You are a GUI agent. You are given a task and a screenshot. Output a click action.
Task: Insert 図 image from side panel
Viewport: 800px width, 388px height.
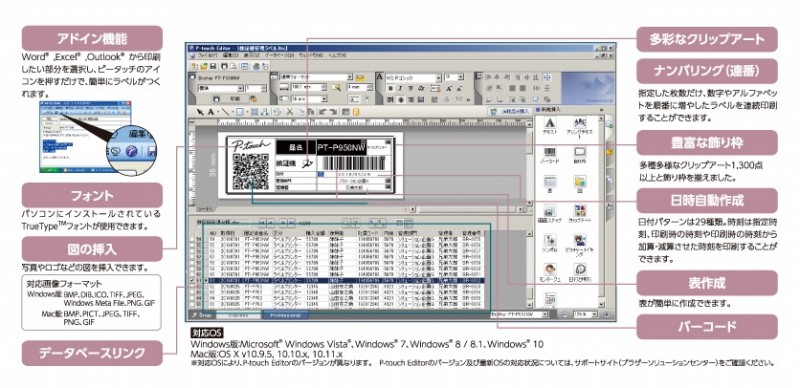(x=580, y=184)
